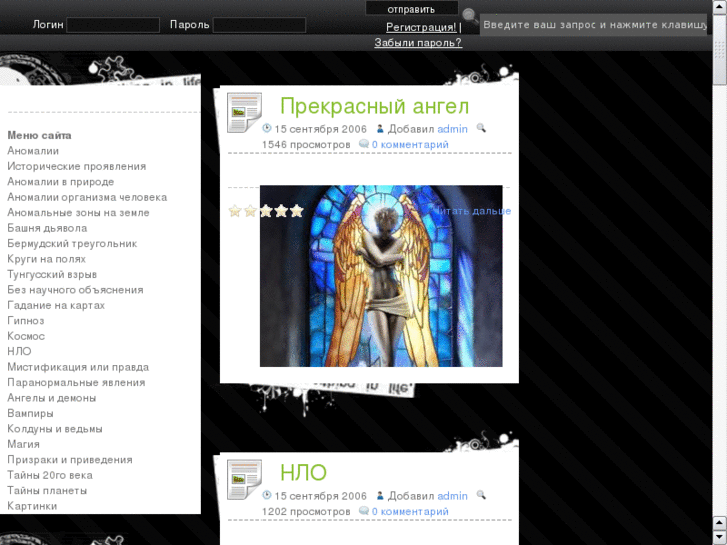Open Гипноз menu item
The image size is (727, 545).
click(26, 321)
